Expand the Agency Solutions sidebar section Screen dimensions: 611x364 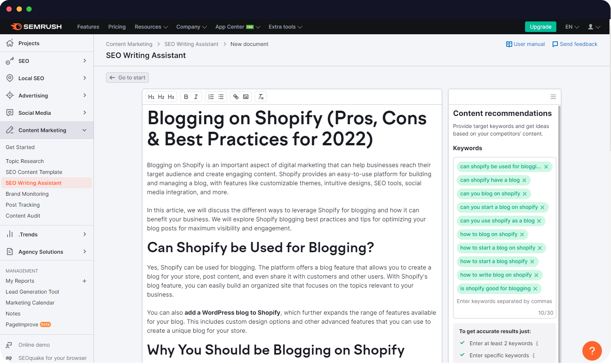pos(85,251)
